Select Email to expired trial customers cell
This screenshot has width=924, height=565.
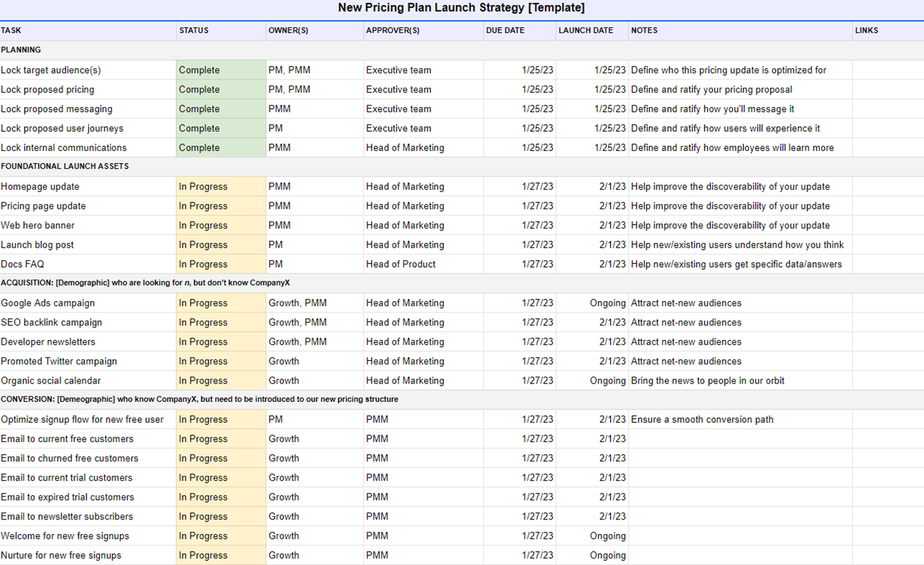pyautogui.click(x=88, y=497)
